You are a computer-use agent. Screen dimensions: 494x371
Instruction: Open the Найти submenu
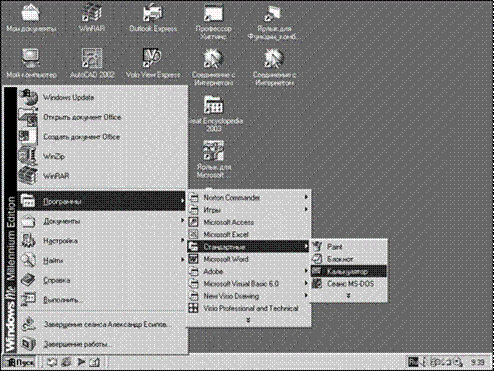102,260
